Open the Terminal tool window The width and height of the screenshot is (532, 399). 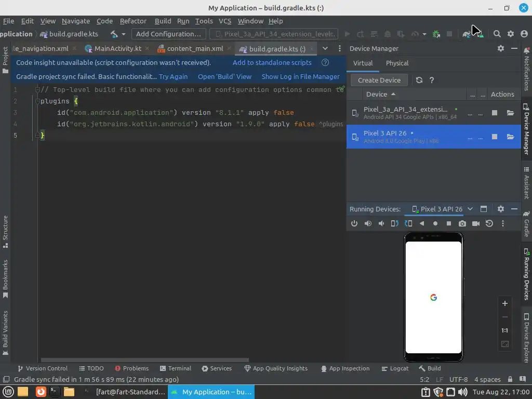coord(176,368)
